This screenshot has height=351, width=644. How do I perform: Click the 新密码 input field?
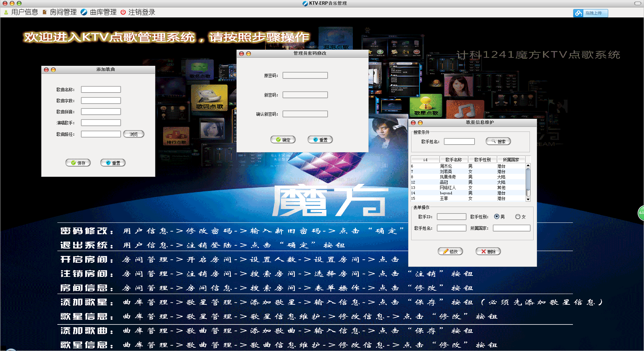pos(305,95)
